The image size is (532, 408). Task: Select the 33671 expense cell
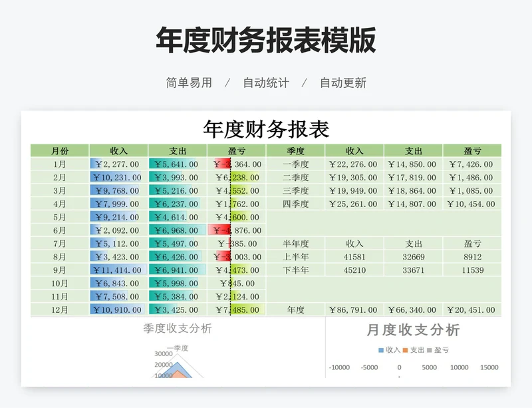[413, 270]
